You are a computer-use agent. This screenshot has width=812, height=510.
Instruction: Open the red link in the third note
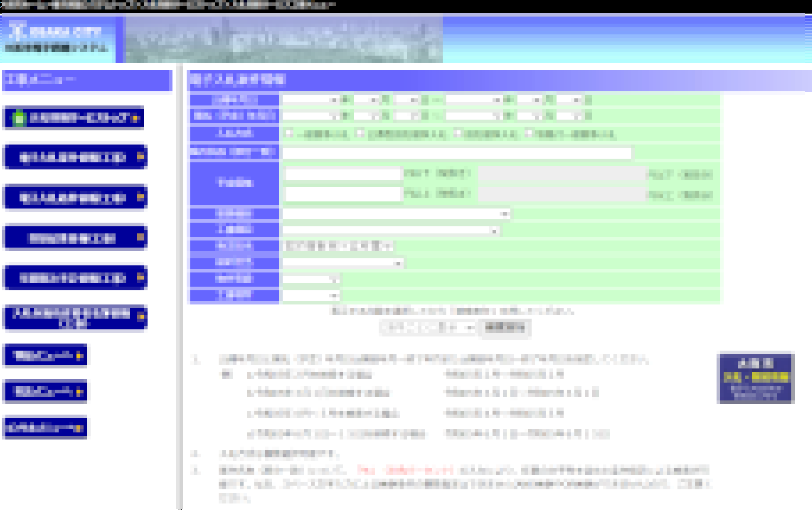pos(405,470)
